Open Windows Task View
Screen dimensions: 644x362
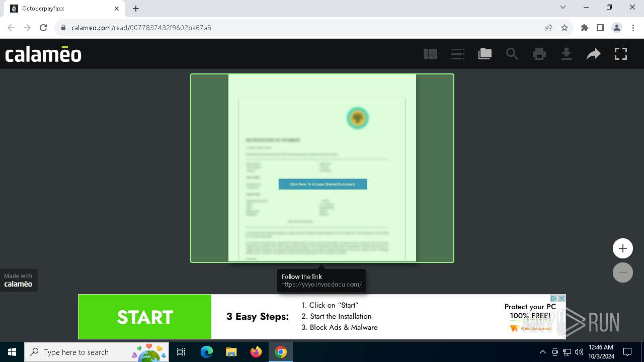point(181,352)
